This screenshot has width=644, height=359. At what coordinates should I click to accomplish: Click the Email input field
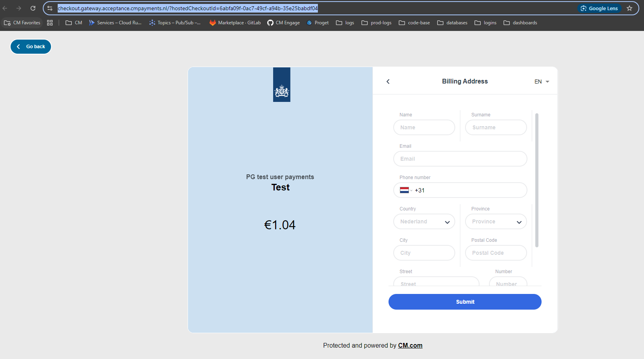pos(460,159)
